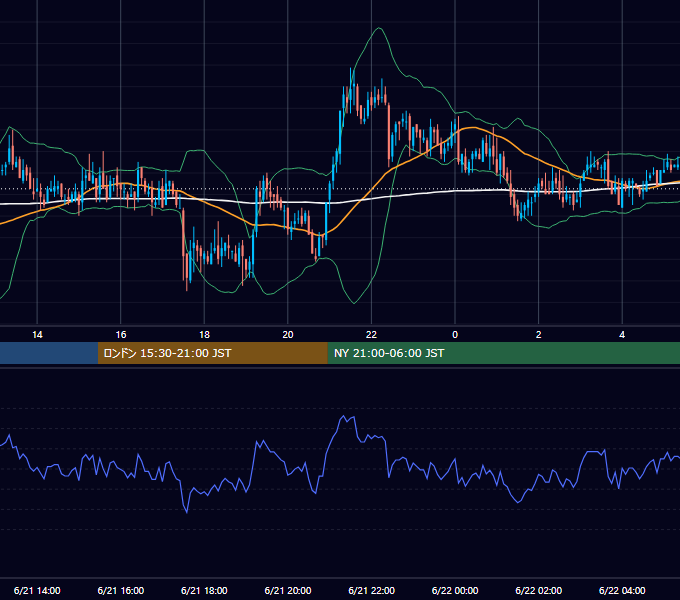Viewport: 680px width, 600px height.
Task: Click the 6/21 22:00 date label
Action: click(x=372, y=590)
